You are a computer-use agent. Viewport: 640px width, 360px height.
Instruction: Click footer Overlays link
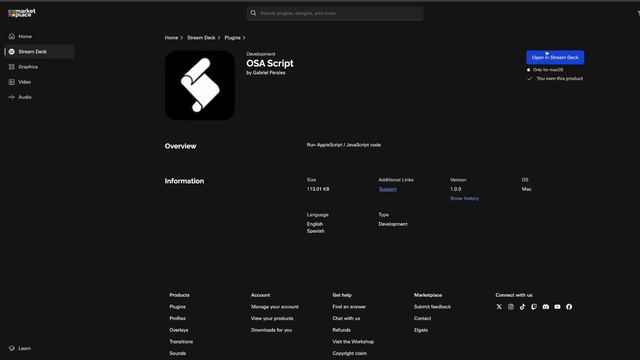pos(179,330)
